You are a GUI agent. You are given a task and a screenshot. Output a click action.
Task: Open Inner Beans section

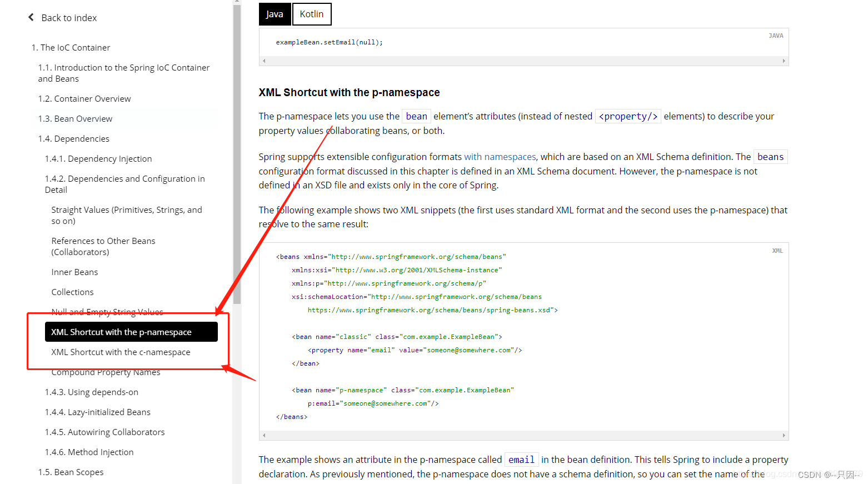pos(74,272)
